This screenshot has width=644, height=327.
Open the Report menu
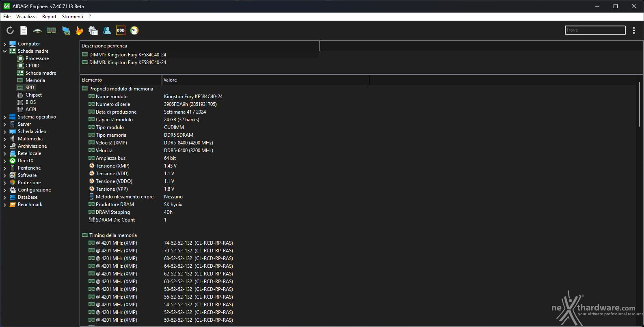pyautogui.click(x=49, y=17)
